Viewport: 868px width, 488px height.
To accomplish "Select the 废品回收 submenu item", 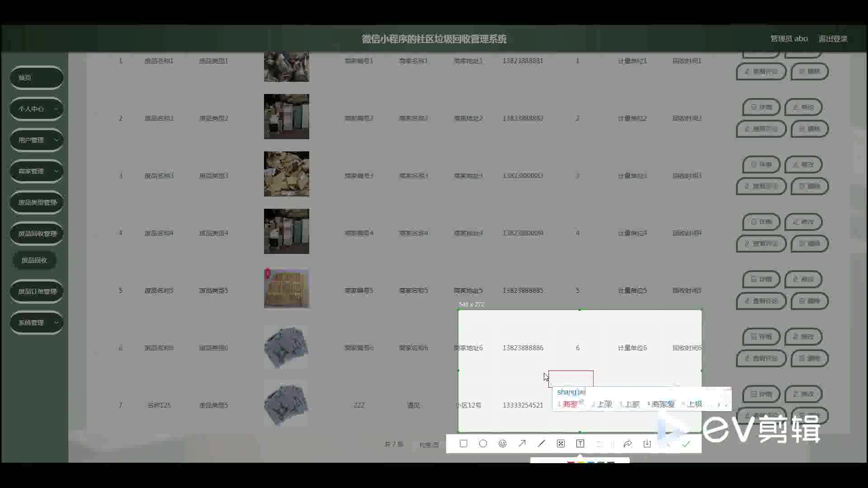I will click(x=34, y=260).
